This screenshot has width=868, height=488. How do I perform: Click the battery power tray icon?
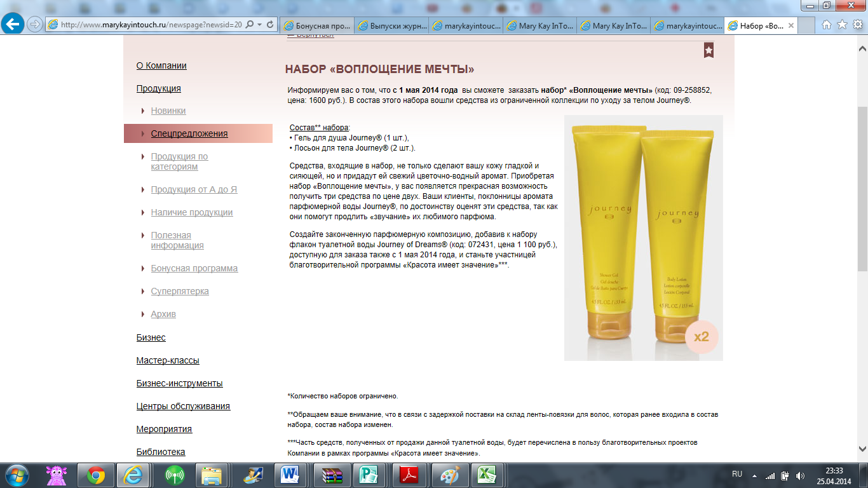pyautogui.click(x=785, y=475)
